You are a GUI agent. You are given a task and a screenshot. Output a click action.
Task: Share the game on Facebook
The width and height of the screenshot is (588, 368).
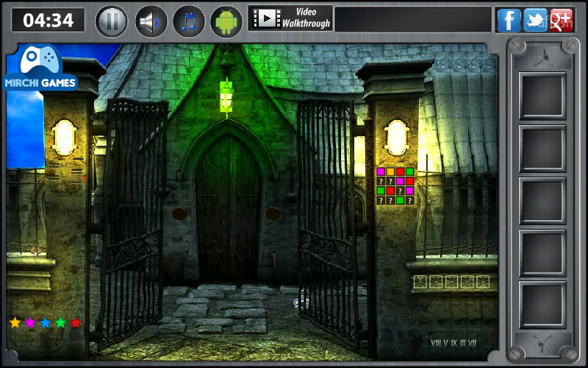[509, 20]
